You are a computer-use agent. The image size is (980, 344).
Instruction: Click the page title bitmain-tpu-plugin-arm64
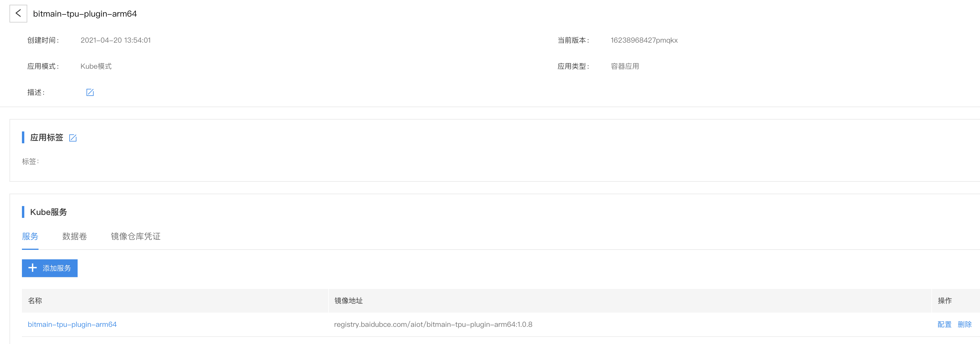pyautogui.click(x=85, y=14)
